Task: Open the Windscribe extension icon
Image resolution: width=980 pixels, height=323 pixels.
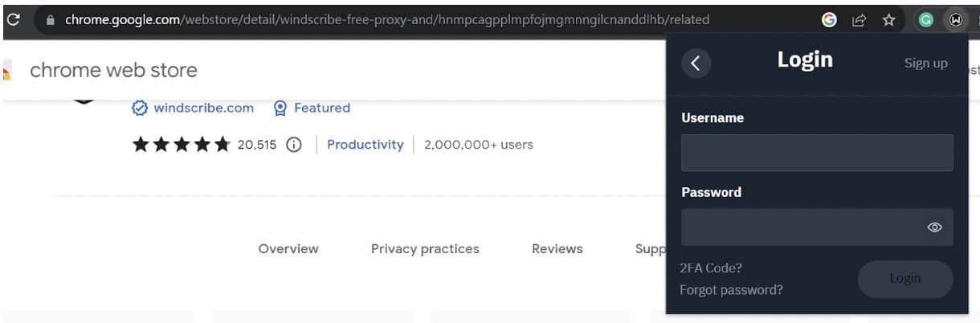Action: coord(955,20)
